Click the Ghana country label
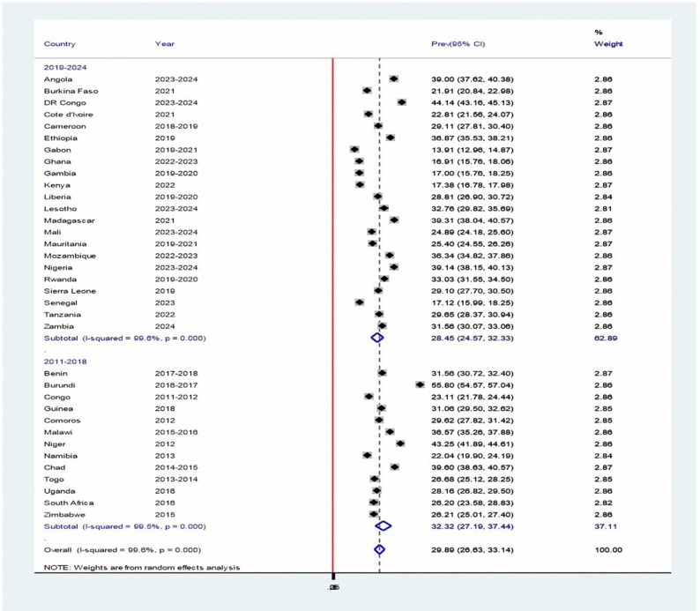 (x=57, y=161)
